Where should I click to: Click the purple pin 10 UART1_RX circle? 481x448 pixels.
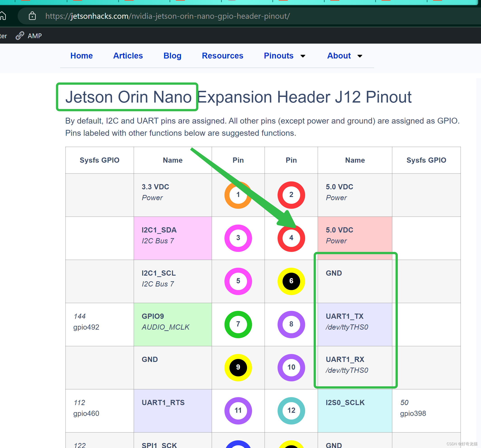click(291, 367)
